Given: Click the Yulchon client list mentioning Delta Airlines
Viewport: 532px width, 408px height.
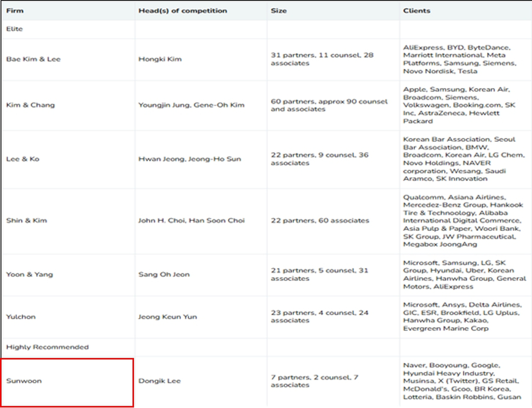Looking at the screenshot, I should pos(461,316).
